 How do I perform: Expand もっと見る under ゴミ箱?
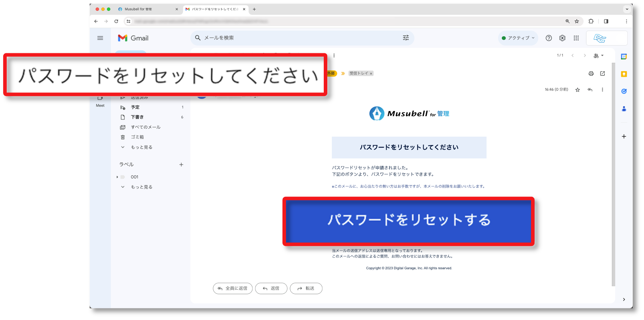[x=141, y=147]
